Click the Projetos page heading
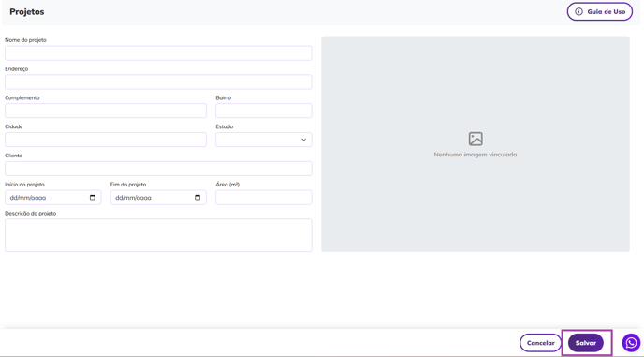 point(27,12)
